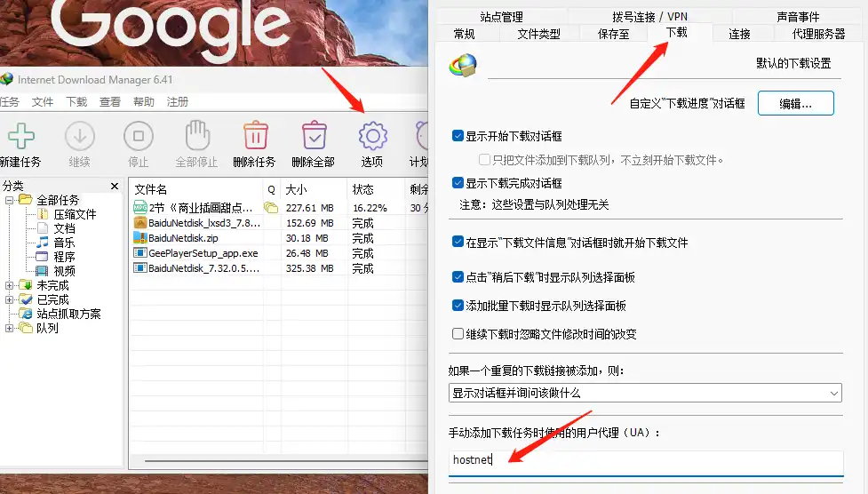The image size is (868, 494).
Task: Click file icon of BaiduNetdisk.zip
Action: [140, 238]
